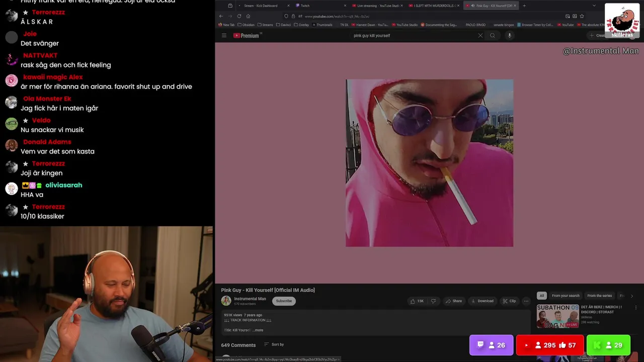
Task: Click chat message 'Joji är kingen'
Action: [42, 173]
